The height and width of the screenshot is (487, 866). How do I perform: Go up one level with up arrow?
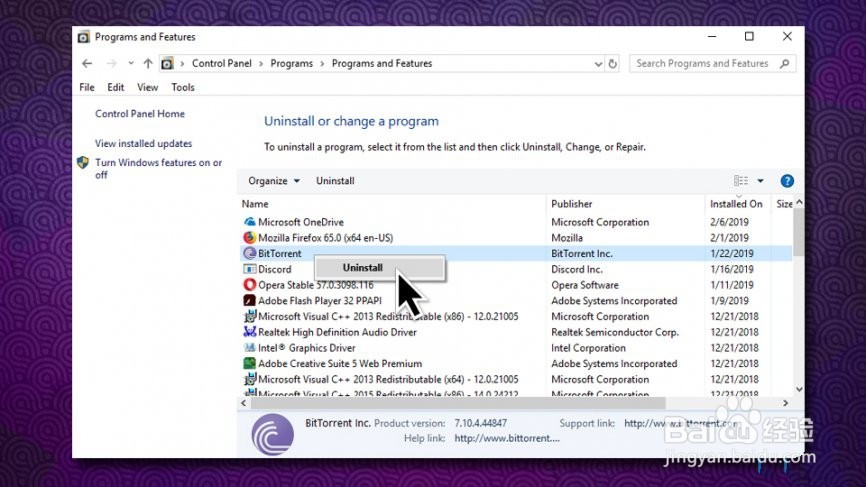click(x=147, y=63)
